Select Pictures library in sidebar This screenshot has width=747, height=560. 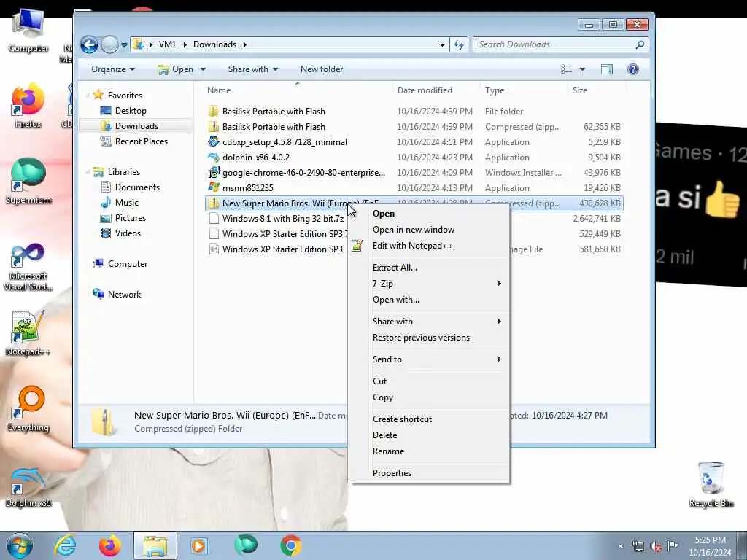(130, 217)
